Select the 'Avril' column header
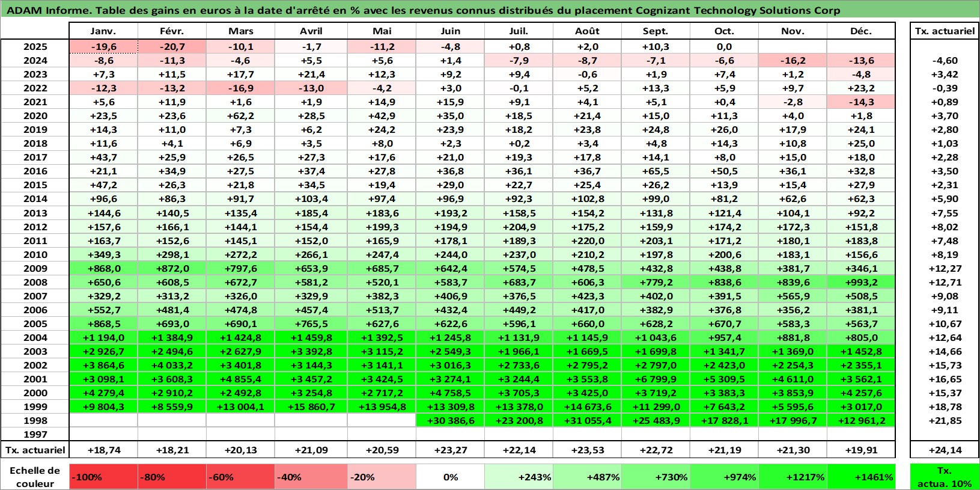 [x=311, y=31]
